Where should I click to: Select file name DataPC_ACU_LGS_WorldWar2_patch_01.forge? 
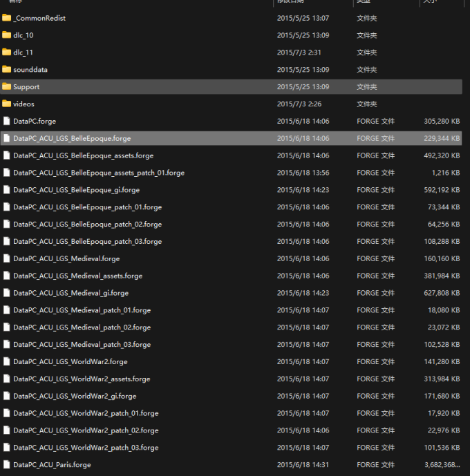tap(86, 413)
